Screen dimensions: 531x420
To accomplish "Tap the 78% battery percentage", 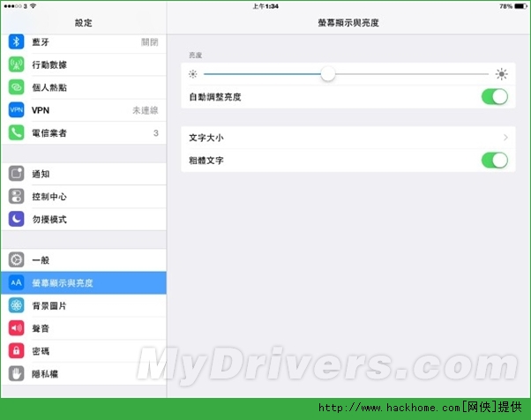I will [505, 6].
